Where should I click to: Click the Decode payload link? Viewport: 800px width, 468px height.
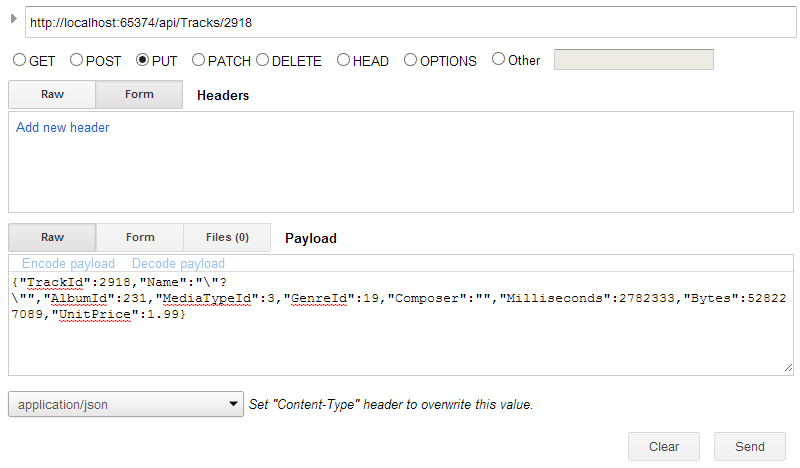click(x=178, y=263)
